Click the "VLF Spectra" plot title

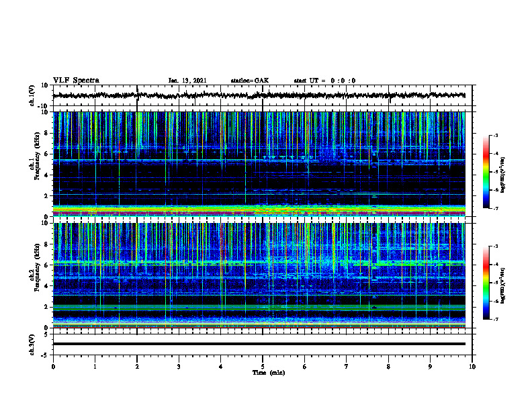(x=76, y=81)
